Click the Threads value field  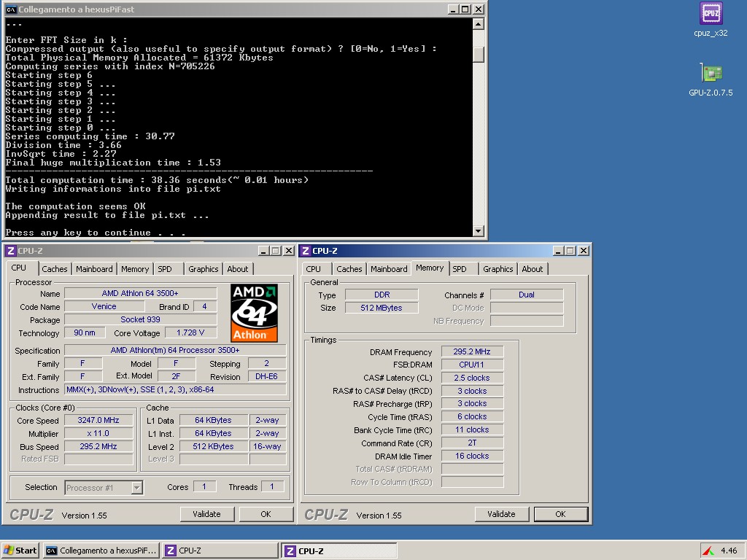[273, 486]
